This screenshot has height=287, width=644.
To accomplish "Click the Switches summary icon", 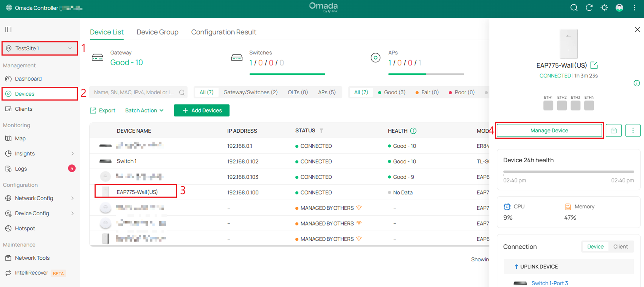I will (236, 58).
